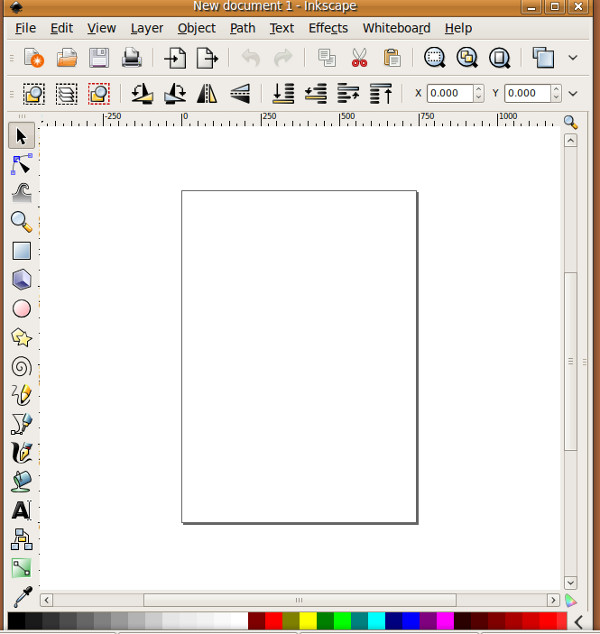Click the vertical scrollbar down arrow
Image resolution: width=600 pixels, height=634 pixels.
(570, 583)
